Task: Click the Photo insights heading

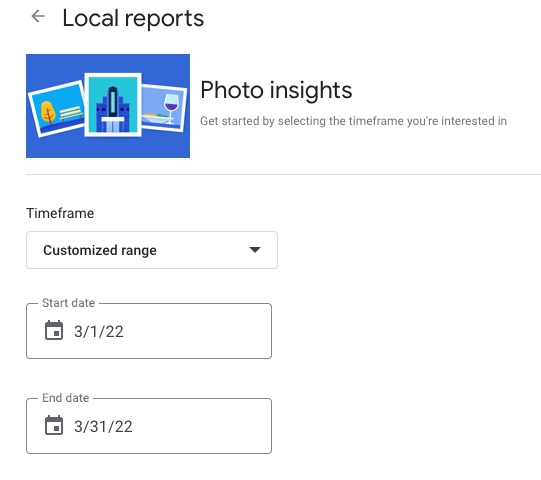Action: [276, 90]
